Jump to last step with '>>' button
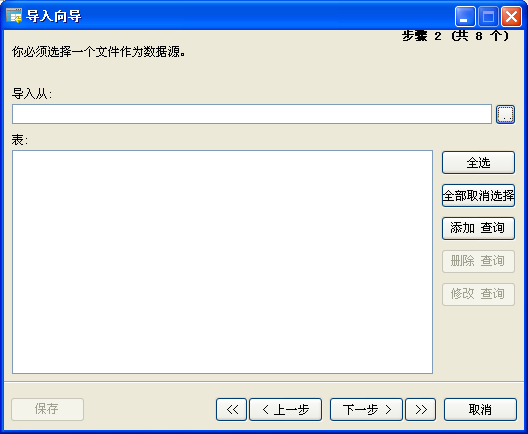 (421, 409)
